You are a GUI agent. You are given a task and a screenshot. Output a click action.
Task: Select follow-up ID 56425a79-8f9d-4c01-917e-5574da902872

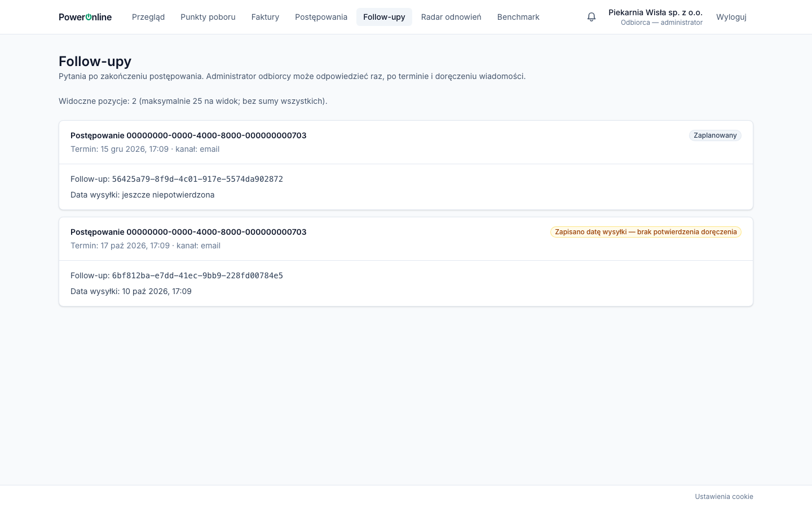pyautogui.click(x=197, y=179)
